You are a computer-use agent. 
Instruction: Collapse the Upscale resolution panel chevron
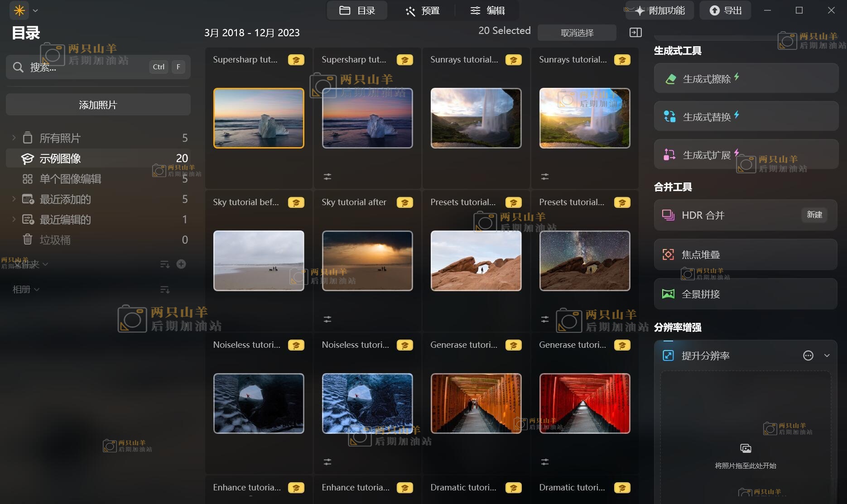827,355
